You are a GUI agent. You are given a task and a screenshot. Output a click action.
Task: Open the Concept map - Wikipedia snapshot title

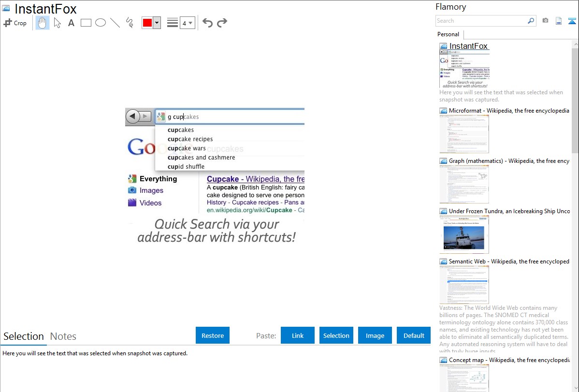point(509,360)
